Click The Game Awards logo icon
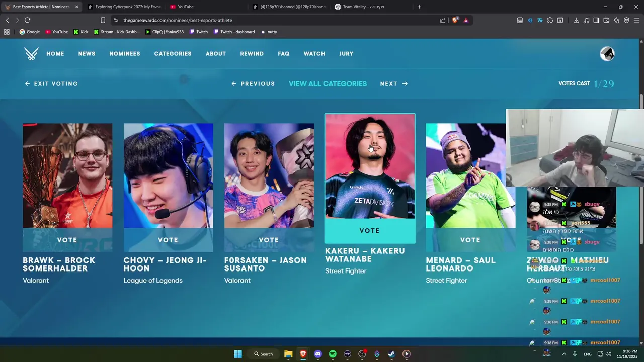The image size is (644, 362). (x=31, y=54)
